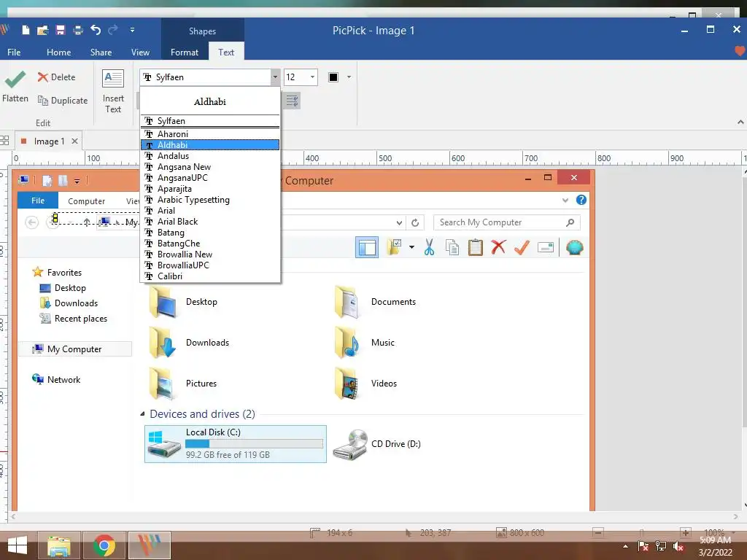Choose the Batang font
The image size is (747, 560).
tap(210, 233)
